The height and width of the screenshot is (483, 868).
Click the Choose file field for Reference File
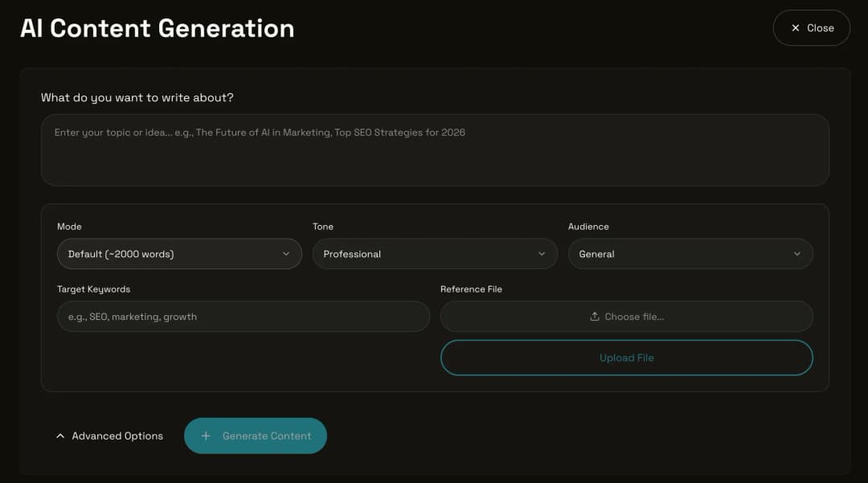point(627,316)
